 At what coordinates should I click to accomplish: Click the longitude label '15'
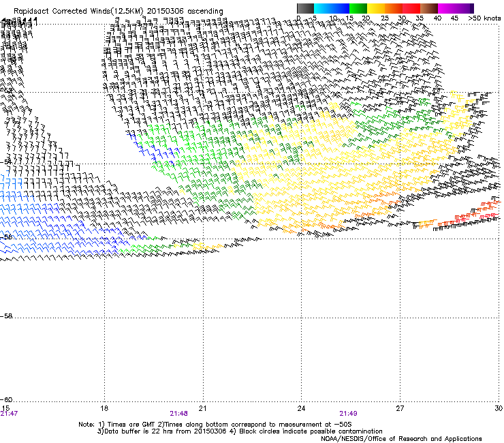[x=5, y=408]
